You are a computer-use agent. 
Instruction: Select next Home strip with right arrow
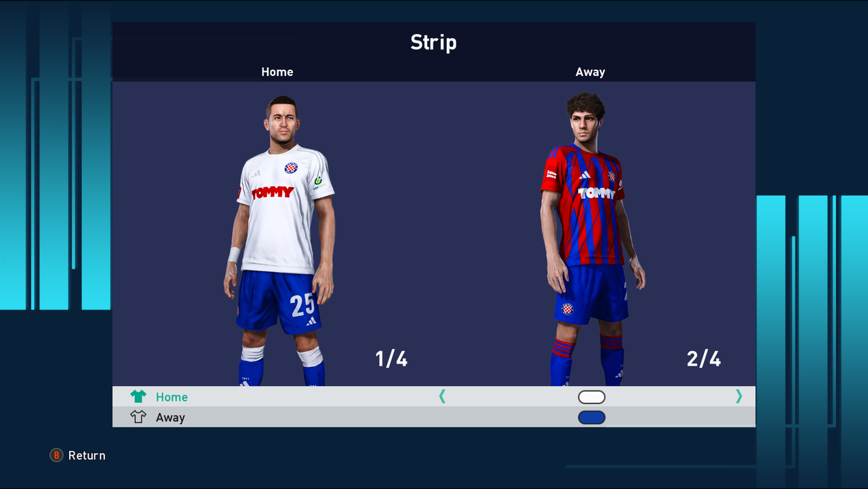point(739,397)
